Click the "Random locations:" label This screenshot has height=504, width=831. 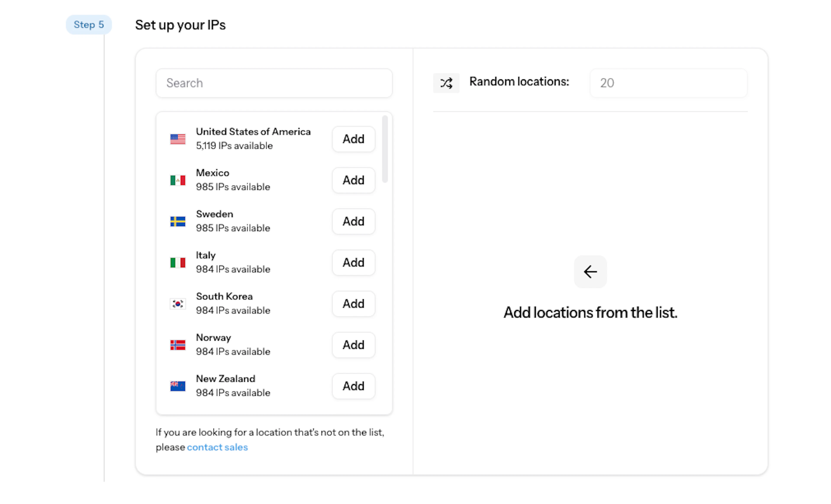pos(519,82)
